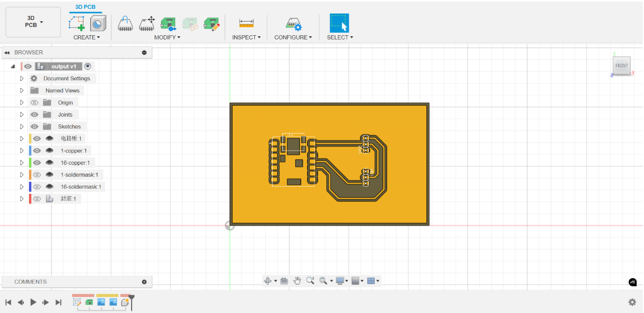Expand the Named Views node
Viewport: 644px width, 313px height.
tap(22, 90)
